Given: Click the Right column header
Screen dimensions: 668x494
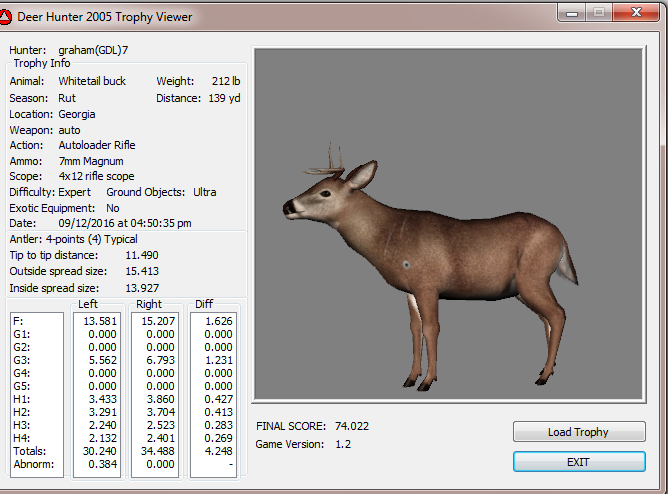Looking at the screenshot, I should 149,304.
